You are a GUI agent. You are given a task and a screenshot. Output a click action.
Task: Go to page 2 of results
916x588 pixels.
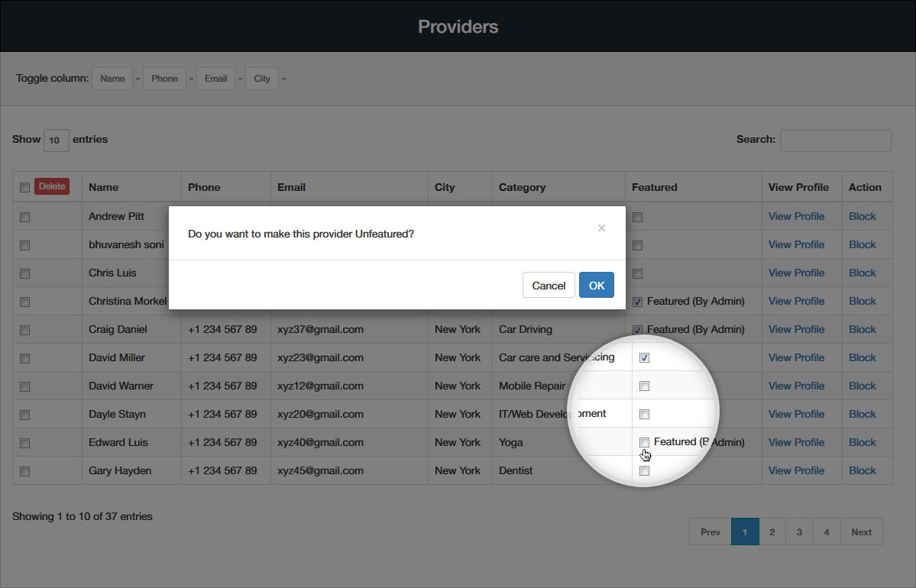coord(772,532)
